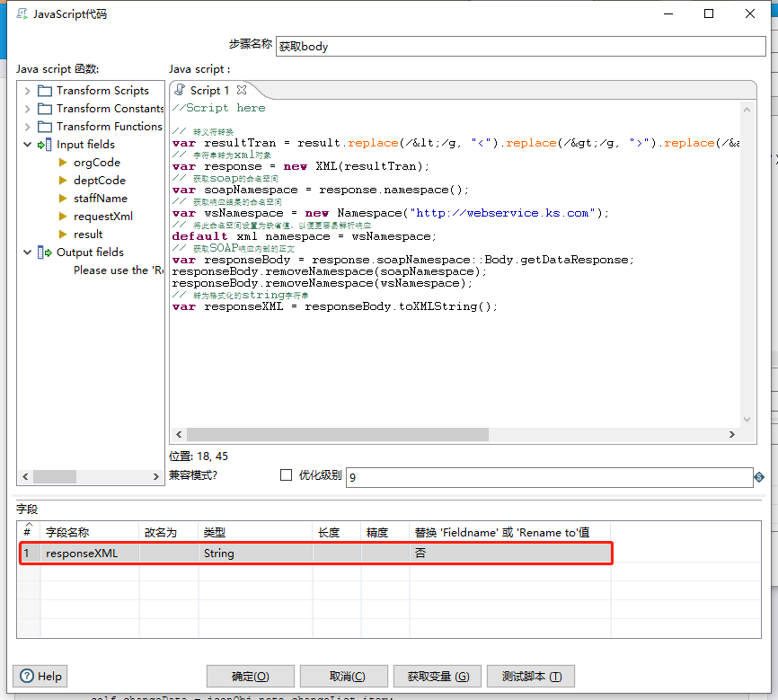Click the JavaScript dialog title bar icon

coord(22,13)
